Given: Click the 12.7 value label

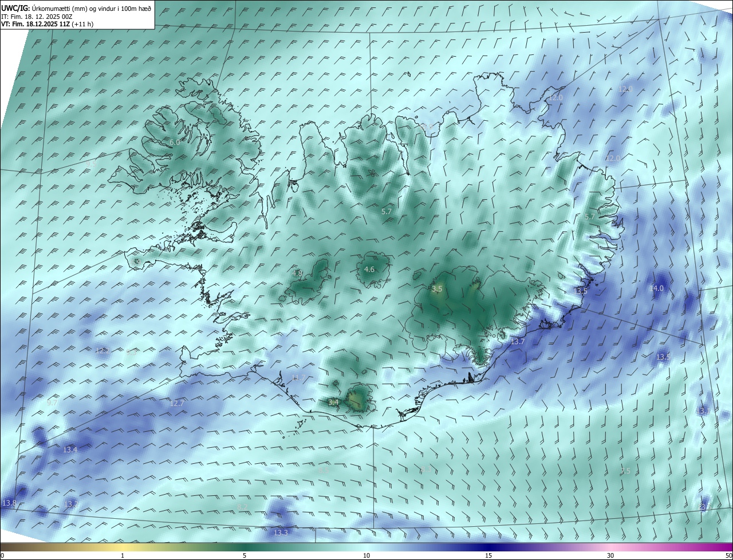Looking at the screenshot, I should (177, 403).
